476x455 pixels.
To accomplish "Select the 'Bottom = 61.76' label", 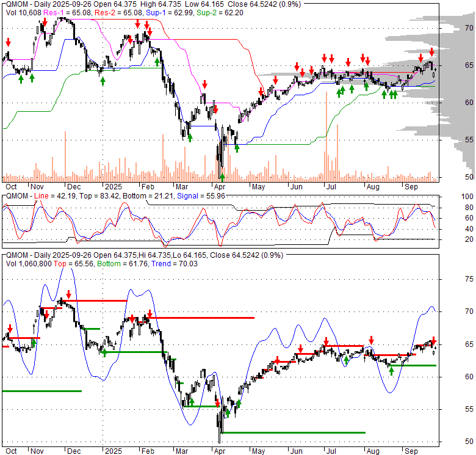I will pos(123,264).
